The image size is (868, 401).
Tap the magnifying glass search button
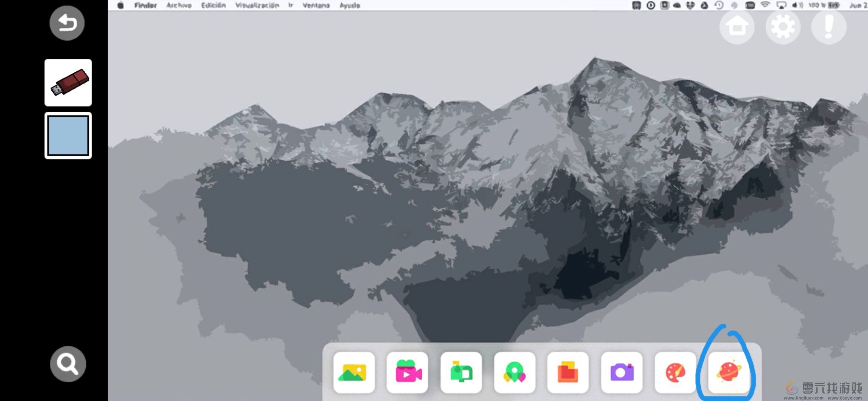pyautogui.click(x=68, y=364)
